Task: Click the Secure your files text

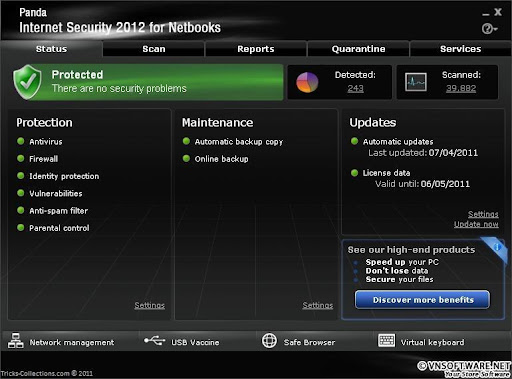Action: [399, 279]
